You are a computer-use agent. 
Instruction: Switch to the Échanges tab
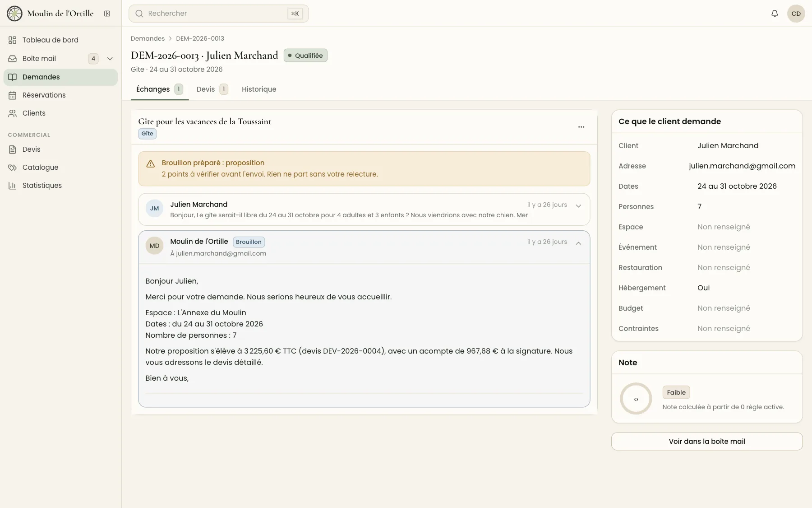click(x=160, y=89)
